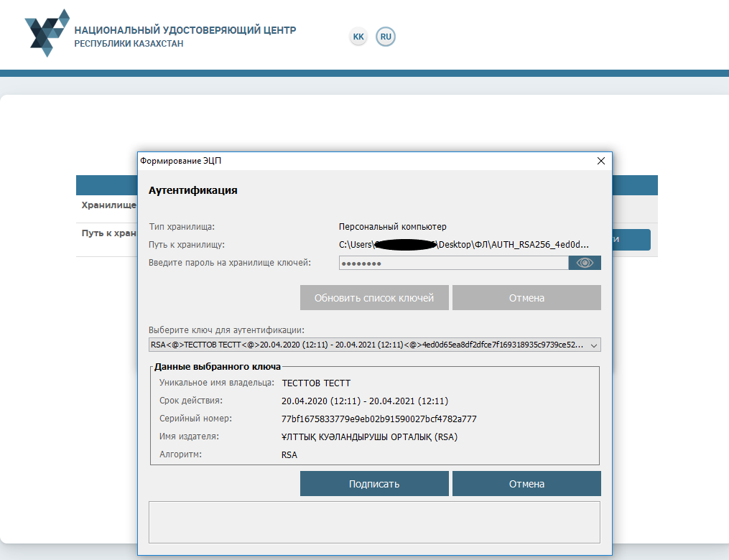Switch site language to Kazakh (KK)
729x560 pixels.
(x=358, y=37)
